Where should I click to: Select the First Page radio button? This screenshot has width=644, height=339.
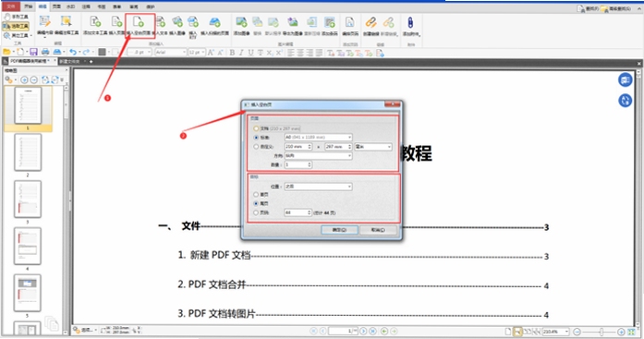(256, 195)
